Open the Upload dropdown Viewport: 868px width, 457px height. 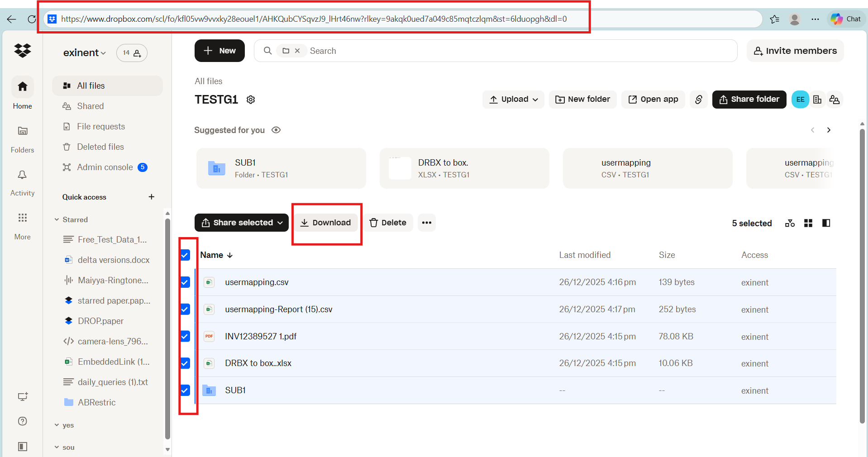513,99
